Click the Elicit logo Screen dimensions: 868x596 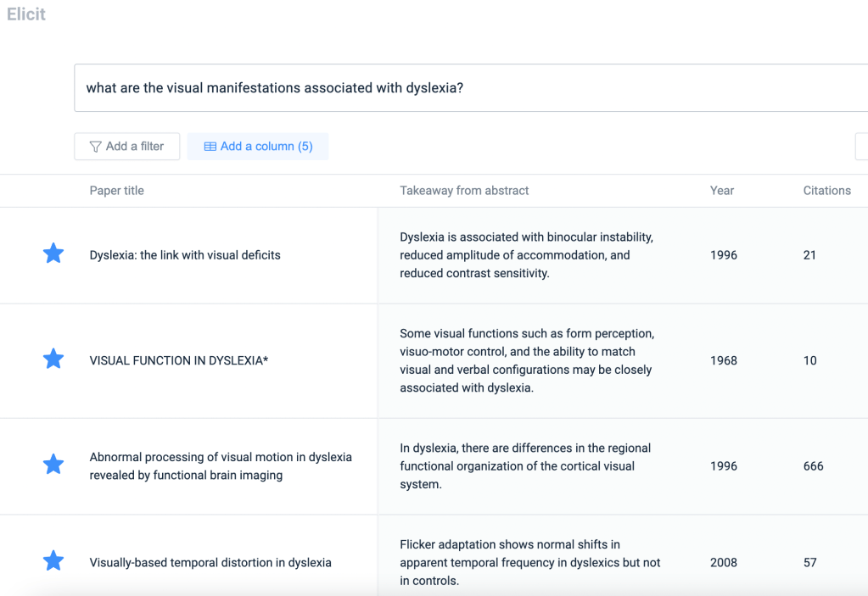pyautogui.click(x=26, y=14)
